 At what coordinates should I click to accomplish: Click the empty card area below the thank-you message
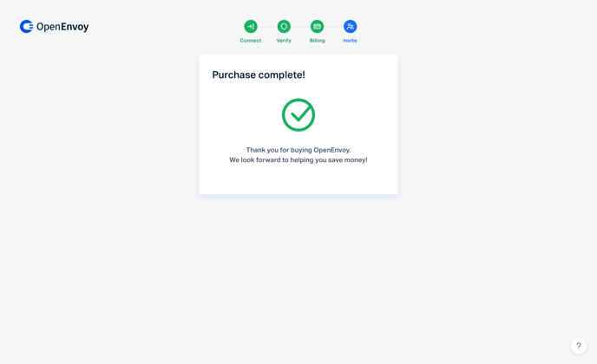point(298,179)
